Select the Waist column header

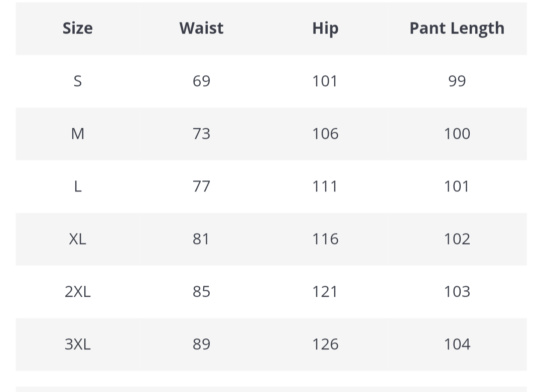(201, 28)
